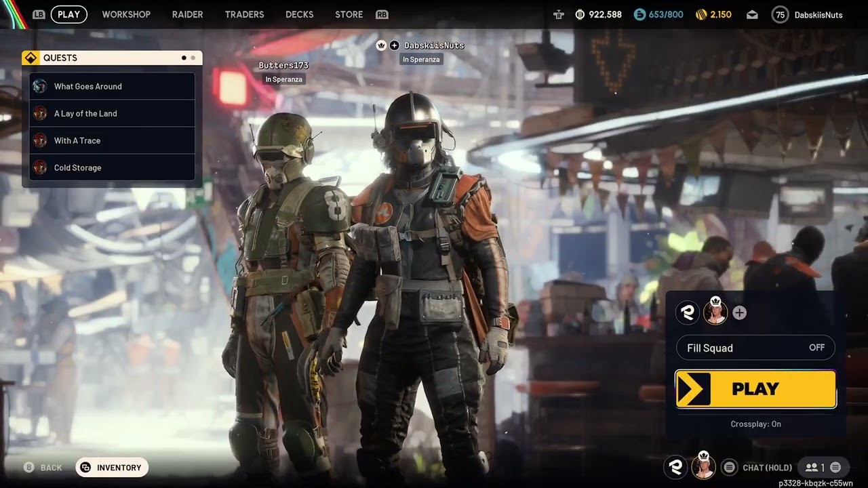
Task: Go BACK using the bottom-left button
Action: pyautogui.click(x=43, y=467)
